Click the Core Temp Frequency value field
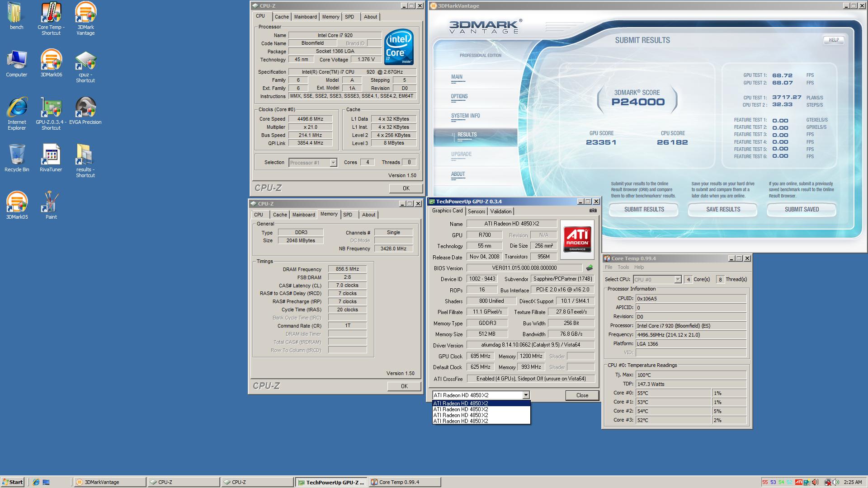The image size is (868, 488). 691,335
